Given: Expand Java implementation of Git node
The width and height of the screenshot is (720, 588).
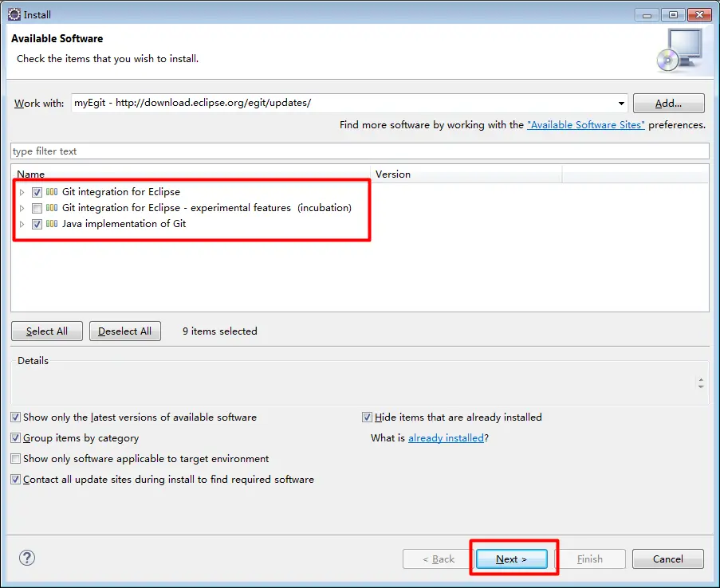Looking at the screenshot, I should (22, 225).
